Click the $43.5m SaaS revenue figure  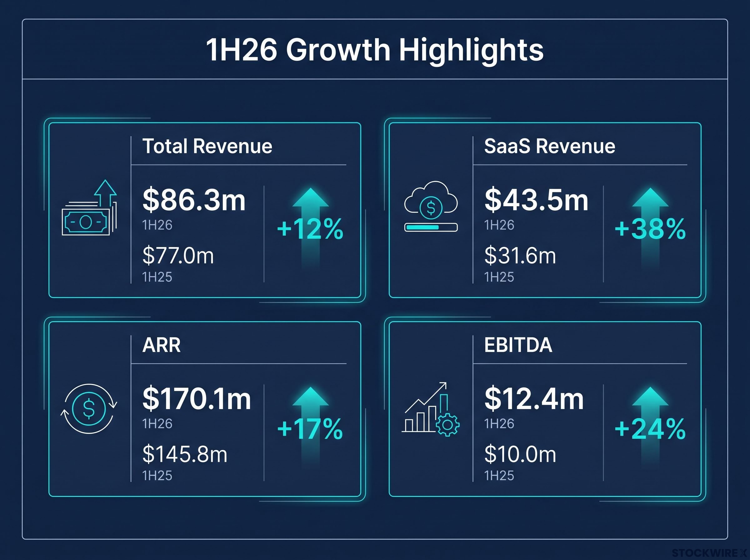point(536,200)
